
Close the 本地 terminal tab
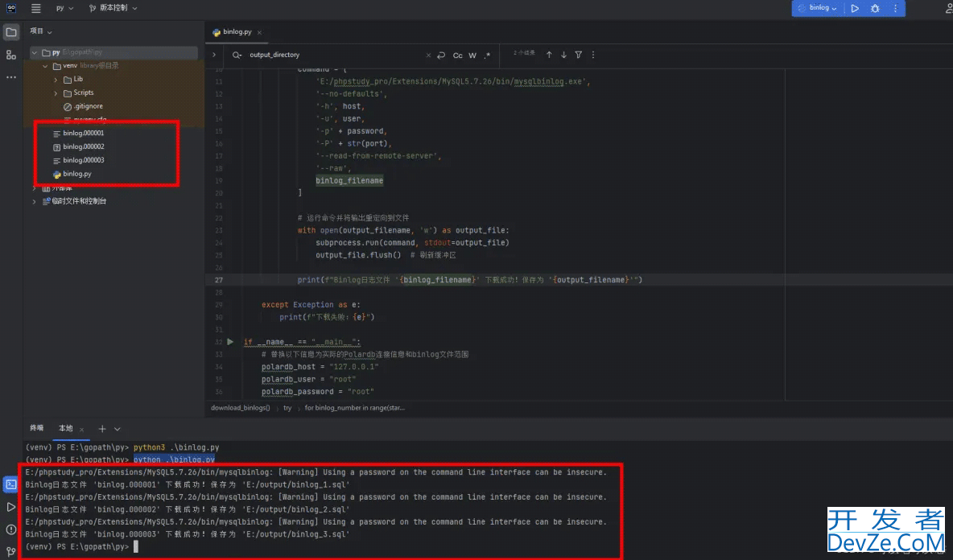point(81,430)
